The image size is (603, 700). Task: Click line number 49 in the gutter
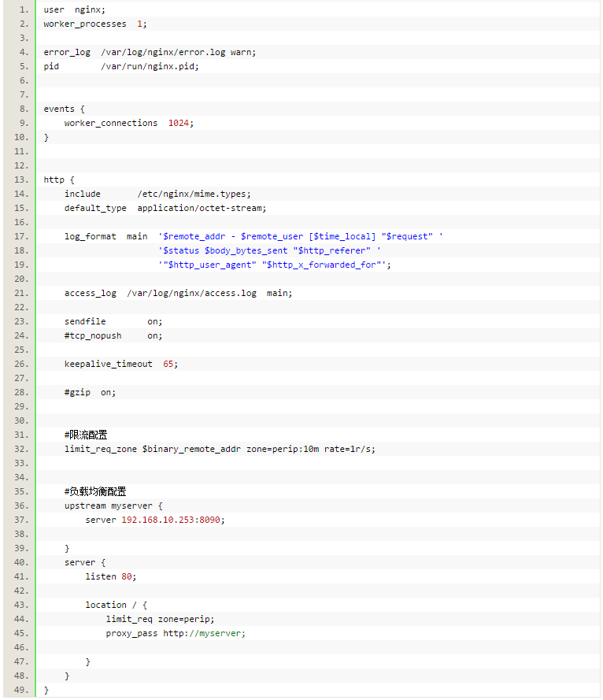point(21,691)
